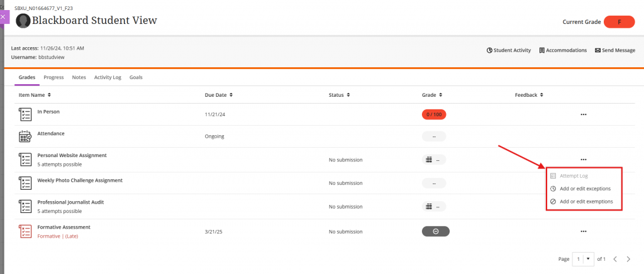Open Student Activity report
Image resolution: width=644 pixels, height=274 pixels.
[508, 50]
